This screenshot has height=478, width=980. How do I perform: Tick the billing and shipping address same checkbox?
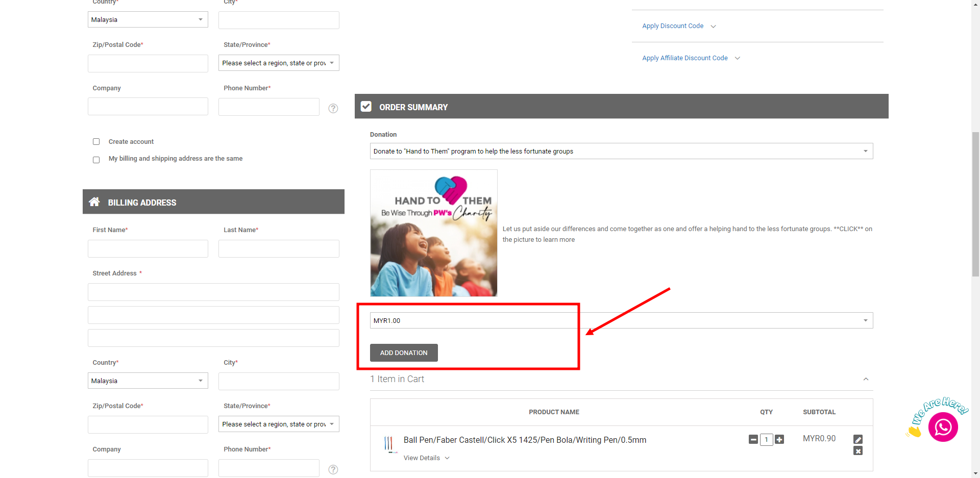click(x=96, y=160)
